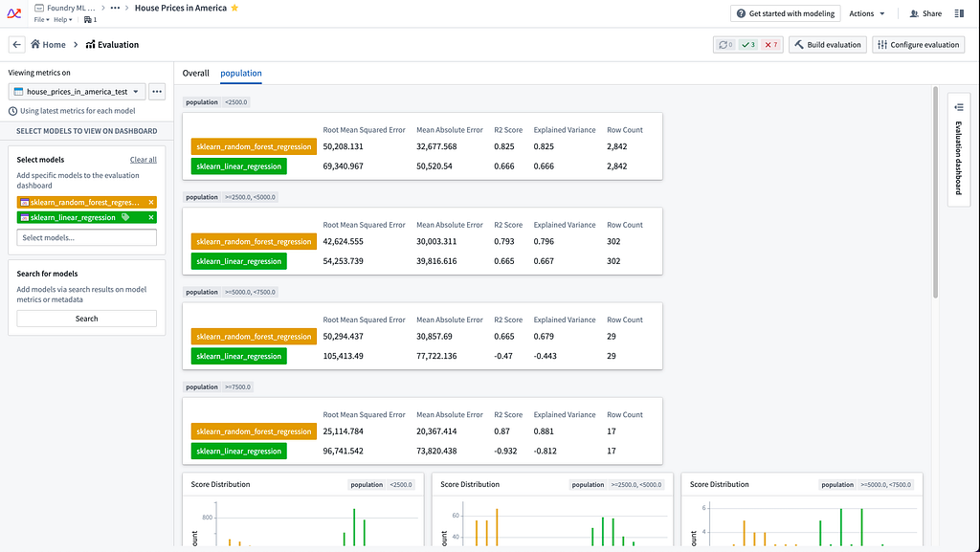This screenshot has height=552, width=980.
Task: Click random forest label in population <2500.0 table
Action: tap(254, 146)
